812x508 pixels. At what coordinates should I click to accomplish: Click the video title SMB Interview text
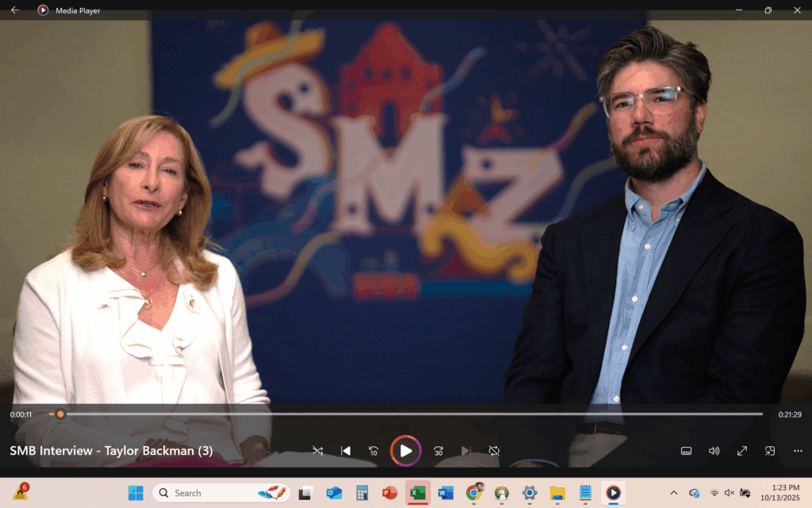[111, 451]
